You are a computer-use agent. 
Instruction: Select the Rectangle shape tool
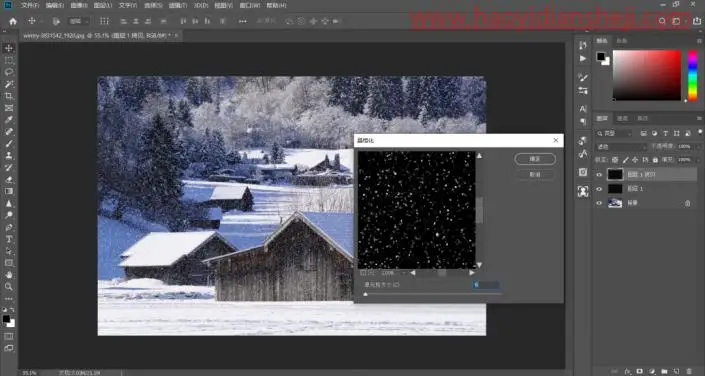pos(9,263)
